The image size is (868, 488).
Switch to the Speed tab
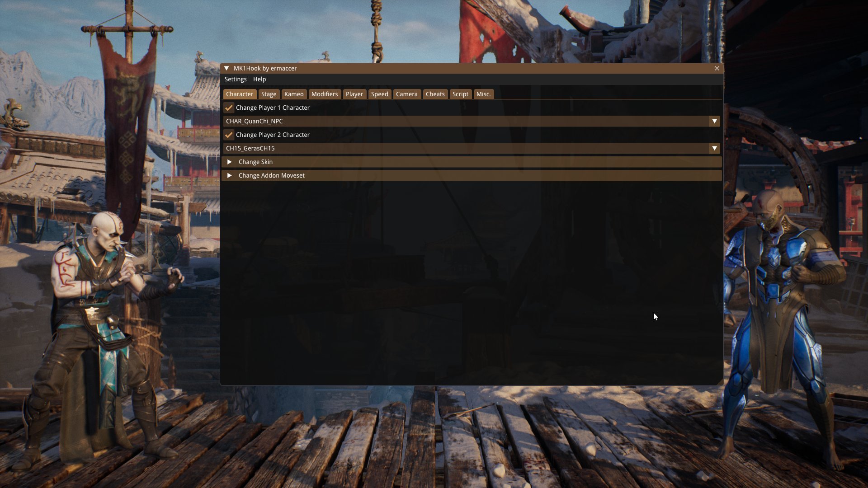point(380,94)
